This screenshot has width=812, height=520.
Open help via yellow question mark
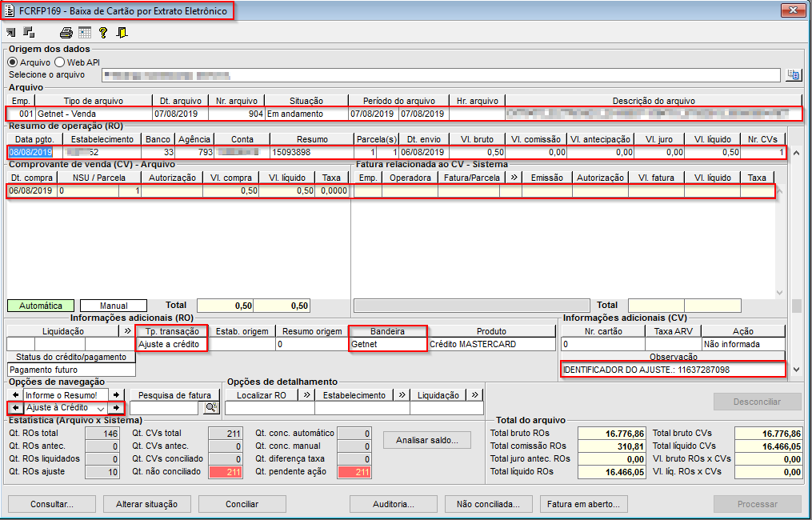click(x=103, y=33)
